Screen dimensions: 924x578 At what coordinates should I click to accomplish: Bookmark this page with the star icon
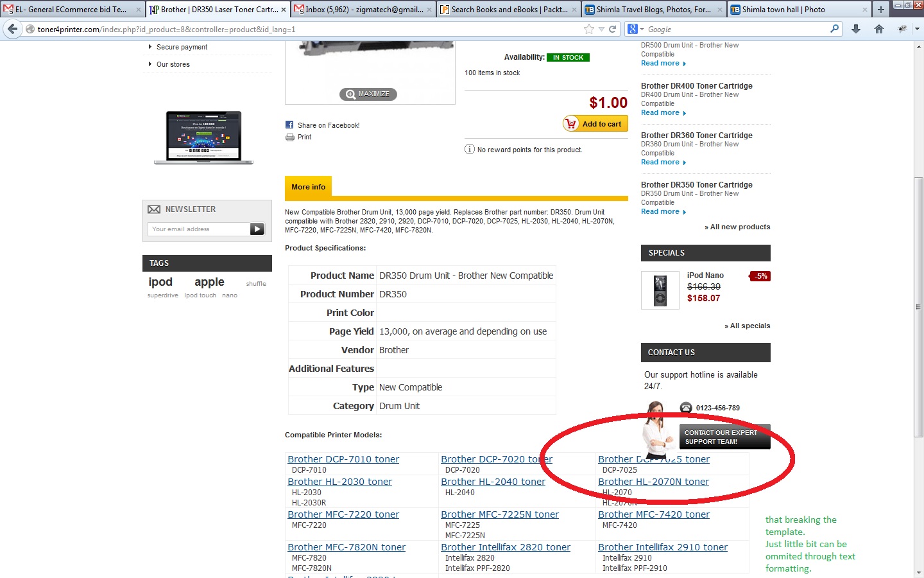[589, 29]
